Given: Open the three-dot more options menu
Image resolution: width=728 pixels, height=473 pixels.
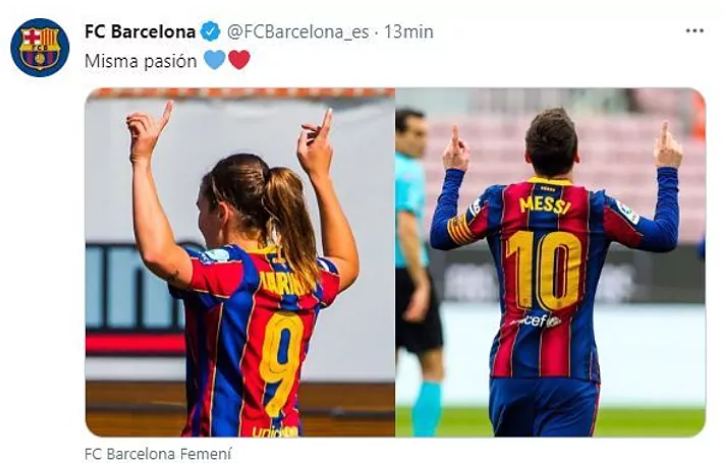Looking at the screenshot, I should (695, 31).
